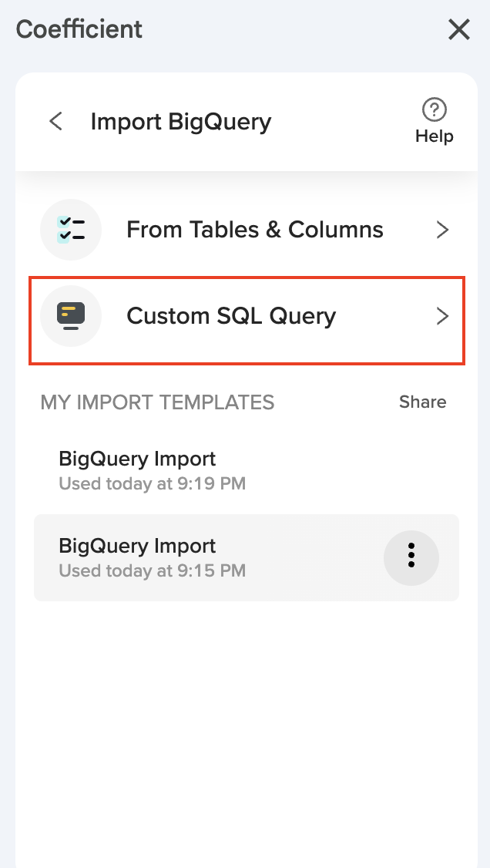
Task: Share the import templates
Action: [422, 402]
